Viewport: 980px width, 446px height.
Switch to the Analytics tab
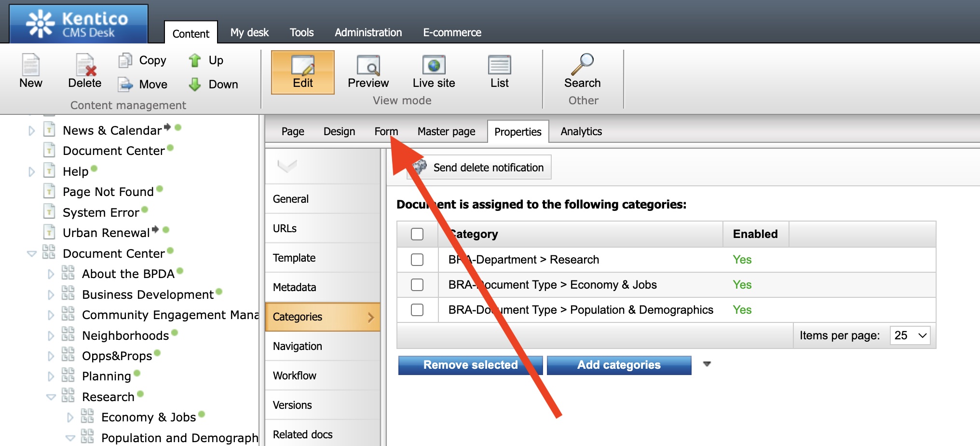pos(581,131)
